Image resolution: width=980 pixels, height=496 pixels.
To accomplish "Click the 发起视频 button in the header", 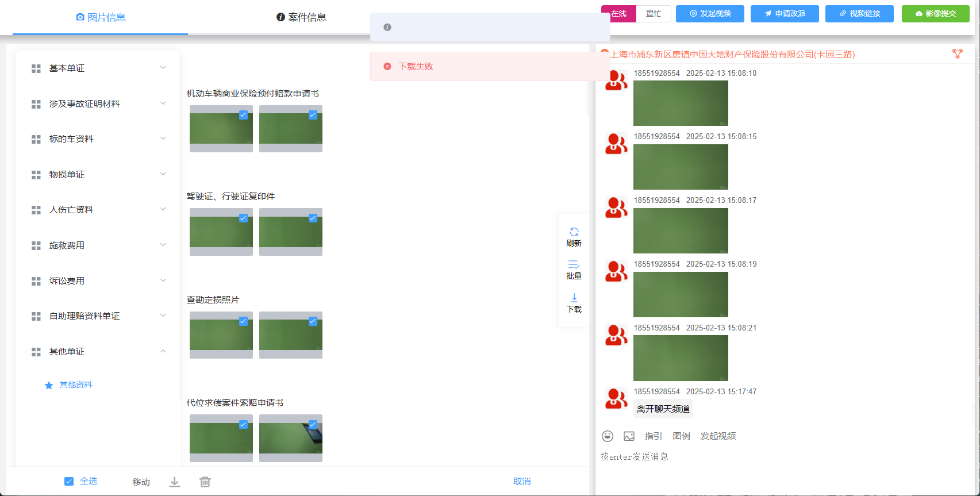I will click(x=710, y=14).
